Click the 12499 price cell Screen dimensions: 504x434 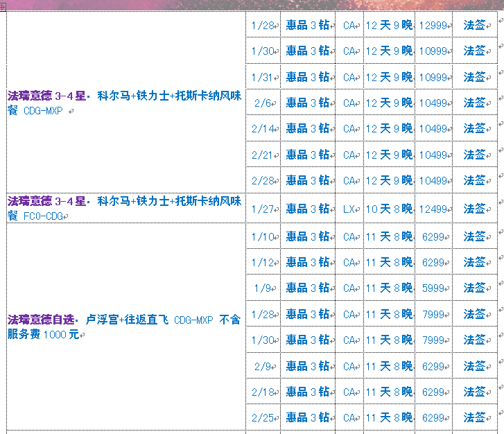point(434,209)
